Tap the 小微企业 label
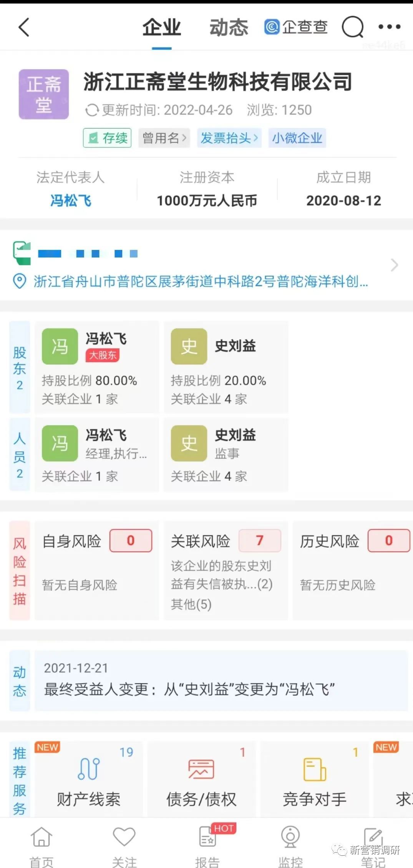 [x=297, y=138]
